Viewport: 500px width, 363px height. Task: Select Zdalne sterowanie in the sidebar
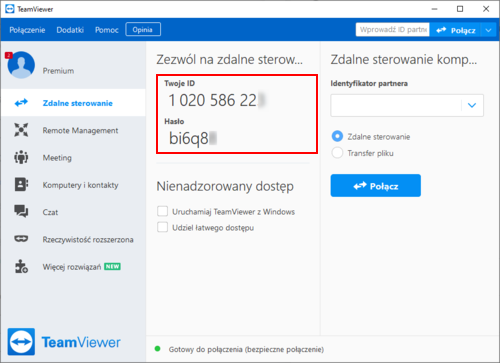pos(73,103)
